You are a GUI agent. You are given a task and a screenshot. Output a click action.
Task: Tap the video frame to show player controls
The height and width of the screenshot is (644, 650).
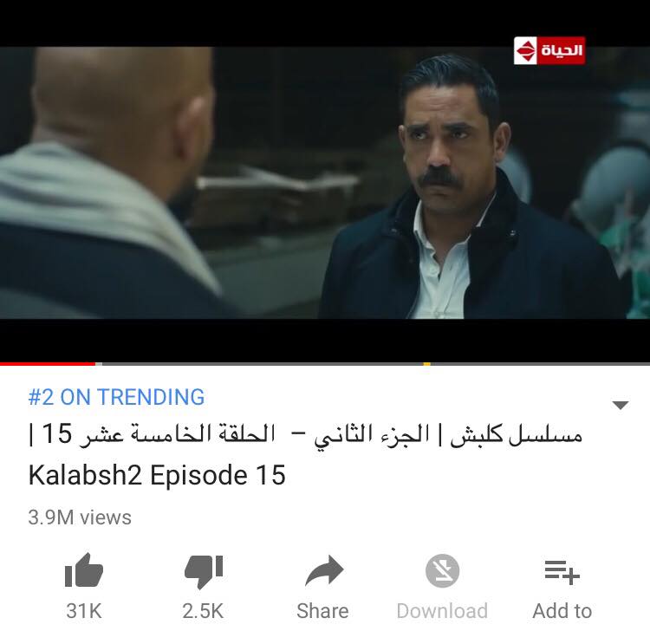click(x=325, y=183)
